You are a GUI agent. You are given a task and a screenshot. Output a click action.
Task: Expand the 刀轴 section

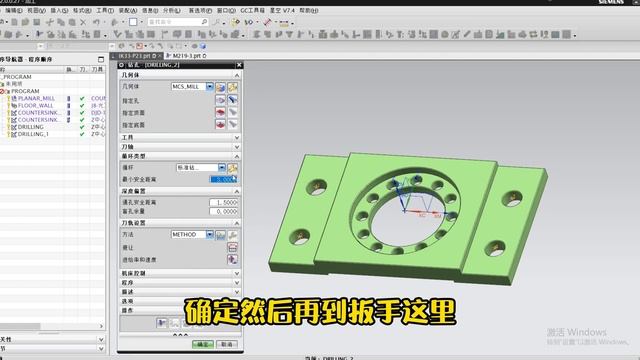(180, 147)
